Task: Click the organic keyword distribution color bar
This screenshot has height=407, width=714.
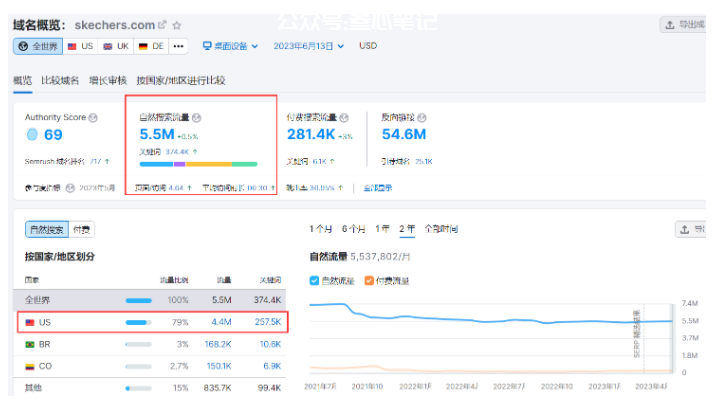Action: (199, 164)
